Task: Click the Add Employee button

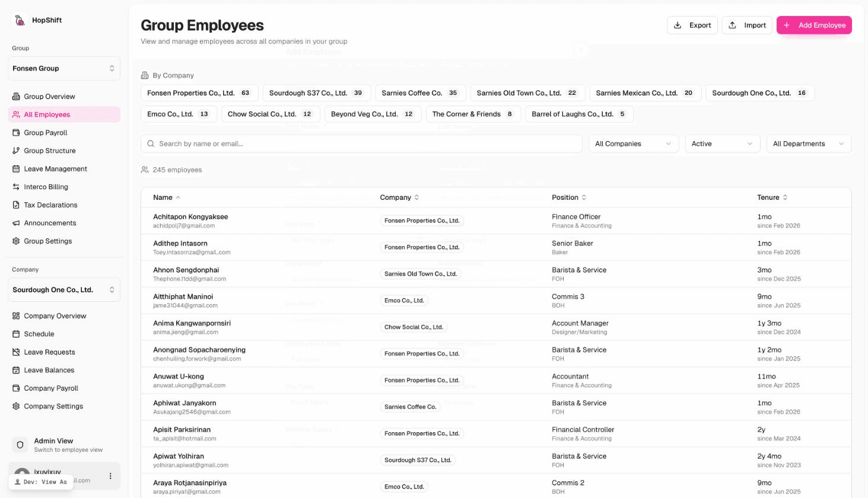Action: (814, 25)
